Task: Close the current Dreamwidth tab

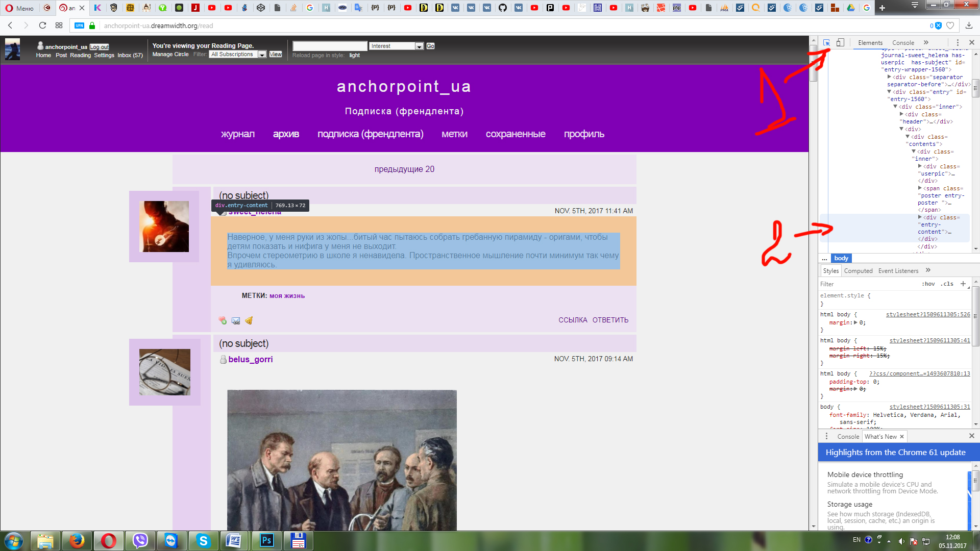Action: click(x=82, y=8)
